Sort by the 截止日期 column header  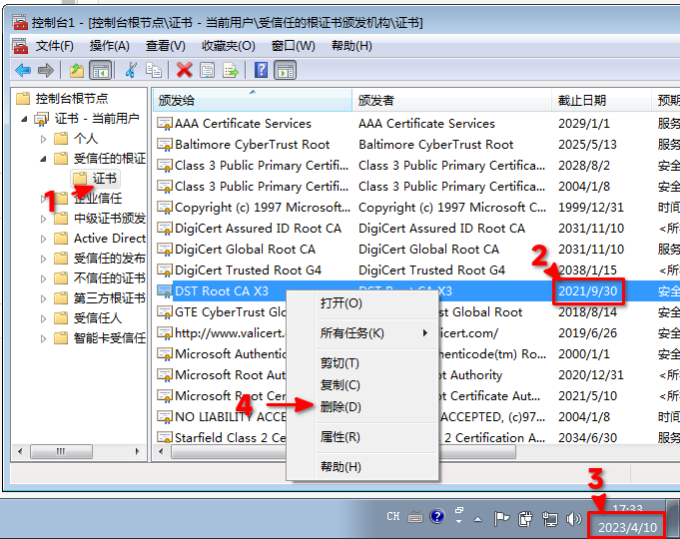pos(601,101)
